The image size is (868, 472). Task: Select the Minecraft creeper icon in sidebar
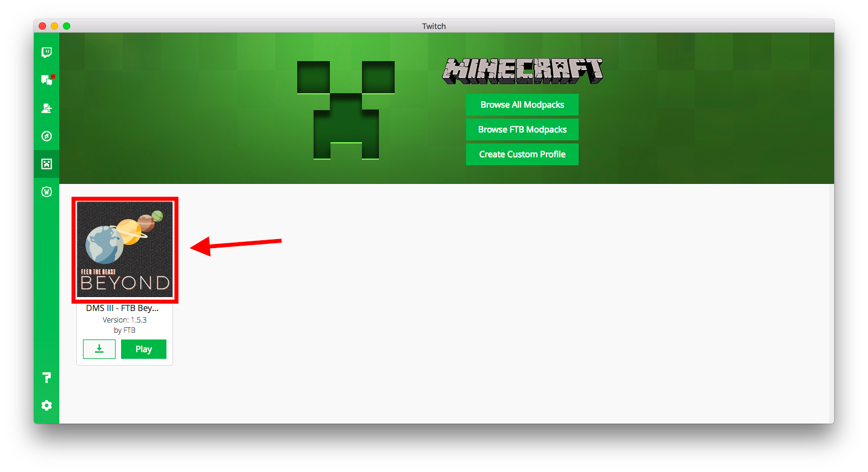47,164
